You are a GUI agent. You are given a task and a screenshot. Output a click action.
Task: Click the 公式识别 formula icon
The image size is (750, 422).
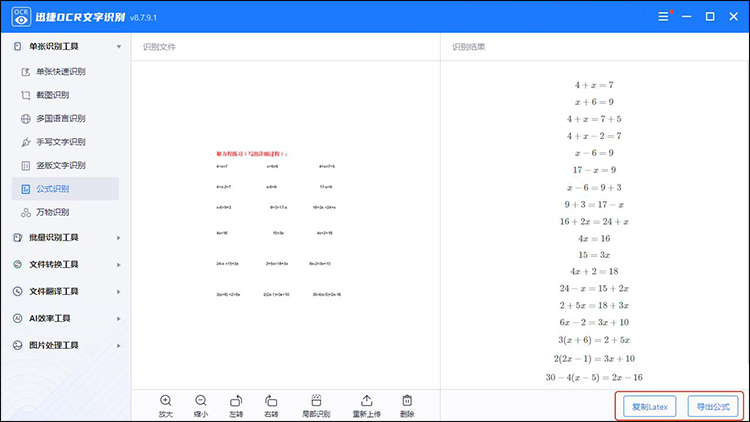point(26,189)
